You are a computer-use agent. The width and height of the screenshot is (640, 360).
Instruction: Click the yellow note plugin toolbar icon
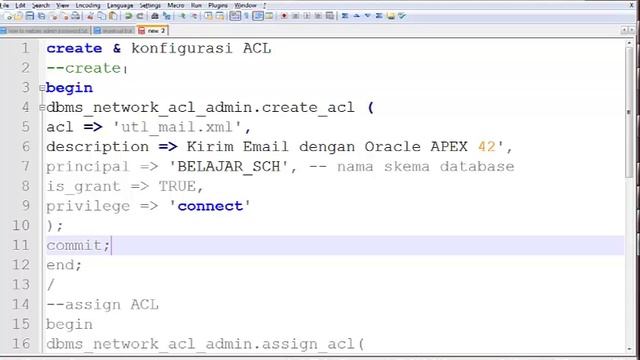coord(391,16)
